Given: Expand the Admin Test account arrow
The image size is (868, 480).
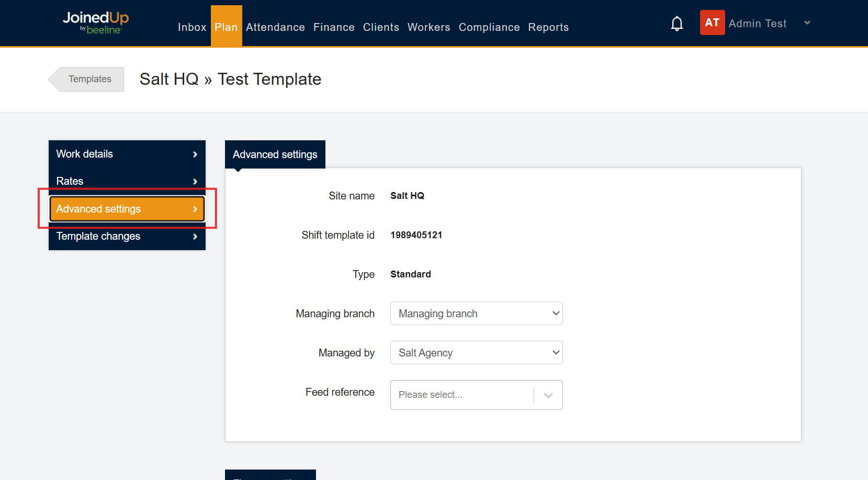Looking at the screenshot, I should point(807,23).
